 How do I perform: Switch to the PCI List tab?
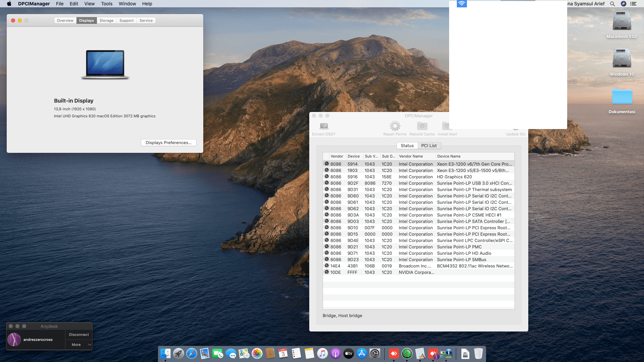(429, 145)
